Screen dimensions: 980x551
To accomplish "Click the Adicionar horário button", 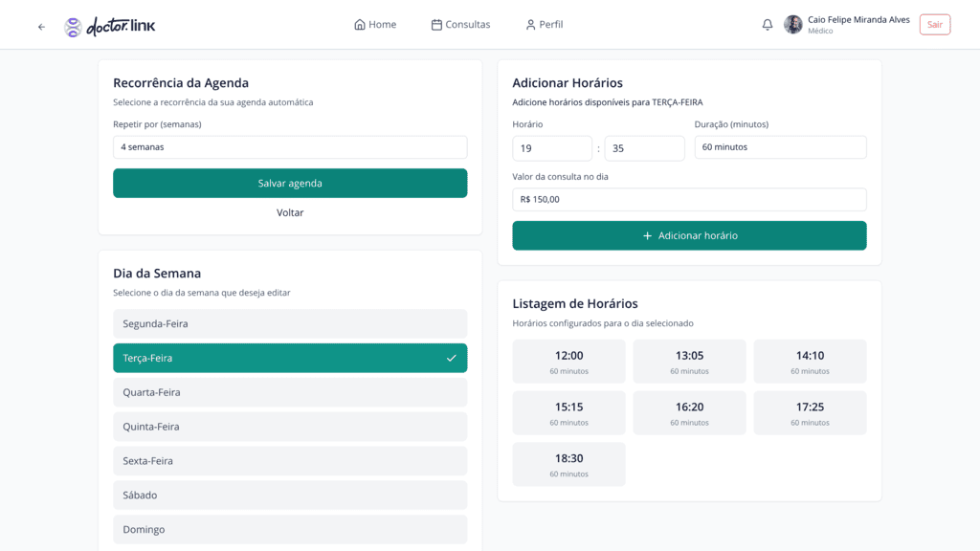I will point(689,235).
